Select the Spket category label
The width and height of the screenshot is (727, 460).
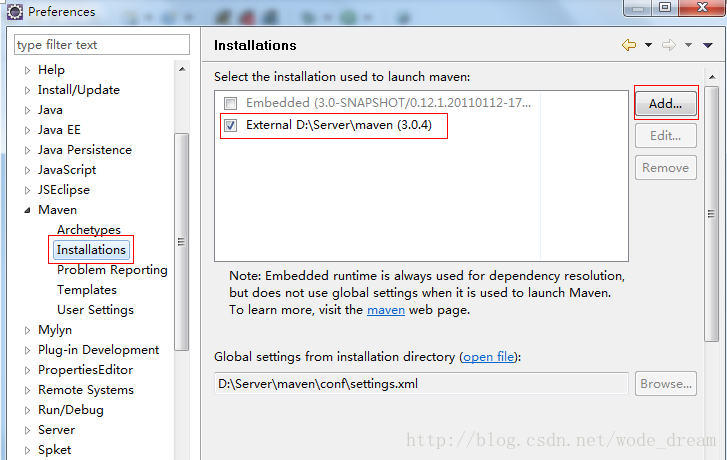coord(54,450)
